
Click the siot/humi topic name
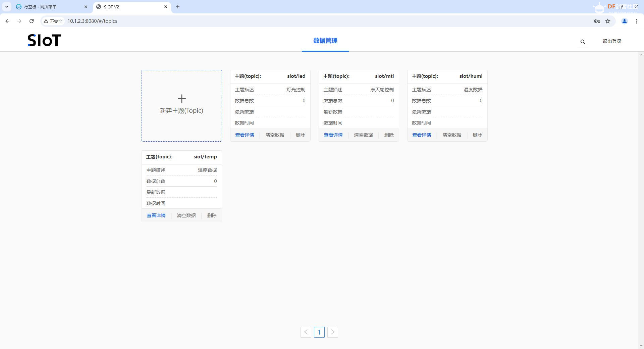471,76
